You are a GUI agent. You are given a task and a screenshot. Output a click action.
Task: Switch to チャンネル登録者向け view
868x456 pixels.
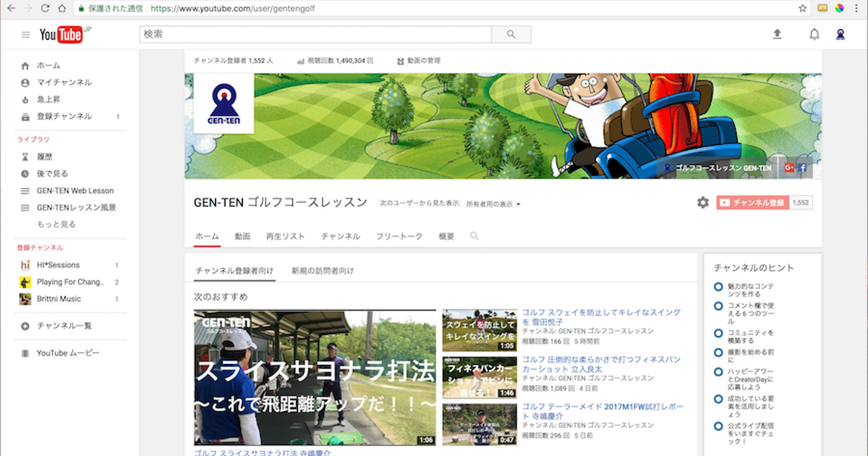click(234, 271)
